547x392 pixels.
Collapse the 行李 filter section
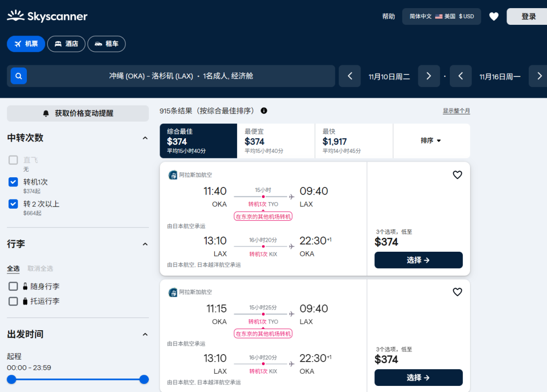click(145, 244)
